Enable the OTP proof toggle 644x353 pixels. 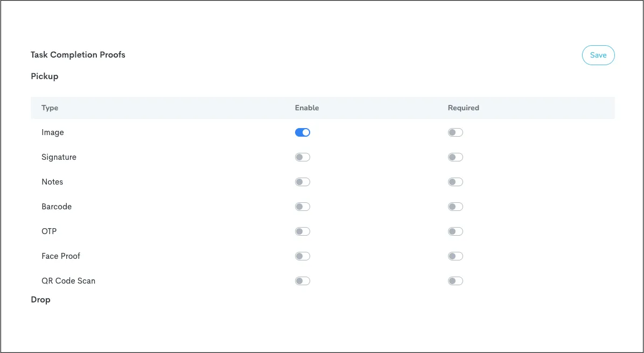tap(302, 231)
